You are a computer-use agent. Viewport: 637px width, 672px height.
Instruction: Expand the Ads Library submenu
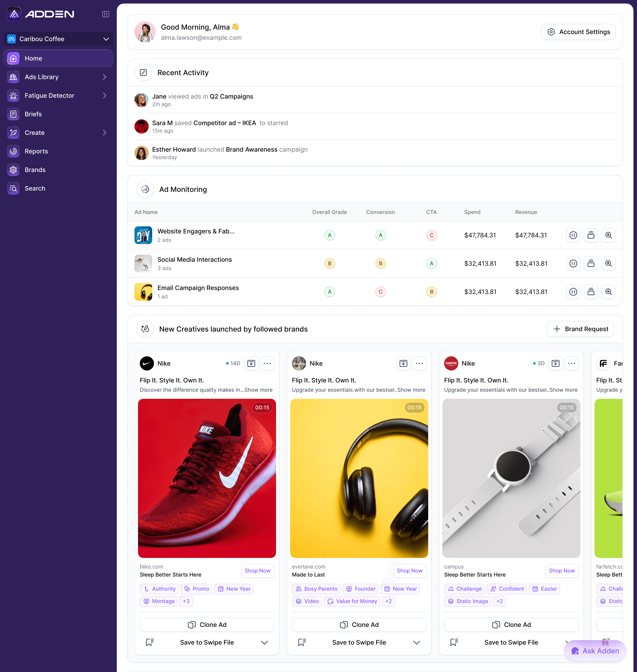[105, 77]
